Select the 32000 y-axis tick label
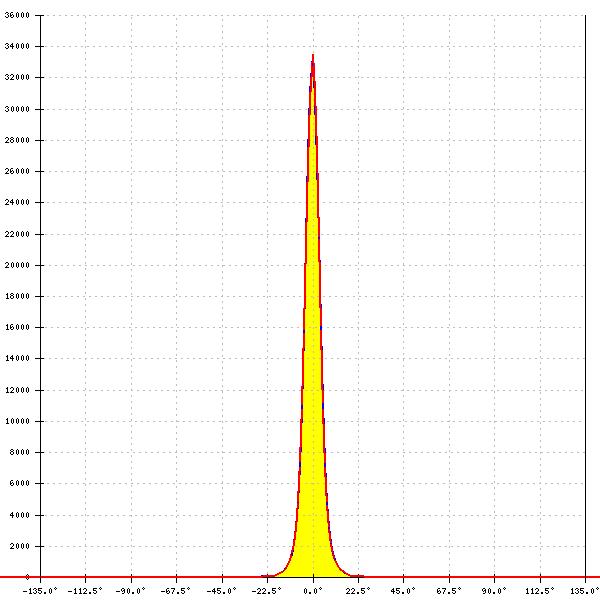This screenshot has height=600, width=600. (17, 77)
